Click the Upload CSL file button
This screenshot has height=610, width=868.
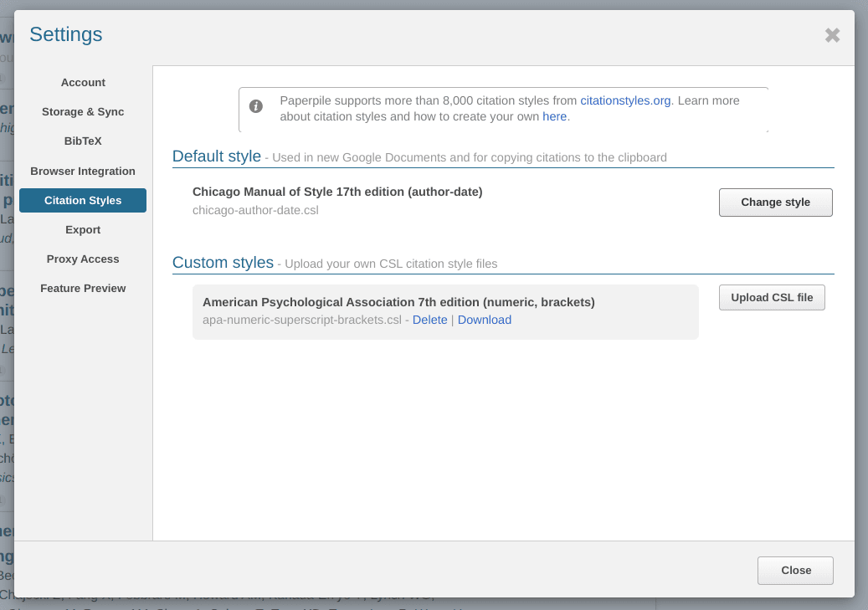coord(772,298)
